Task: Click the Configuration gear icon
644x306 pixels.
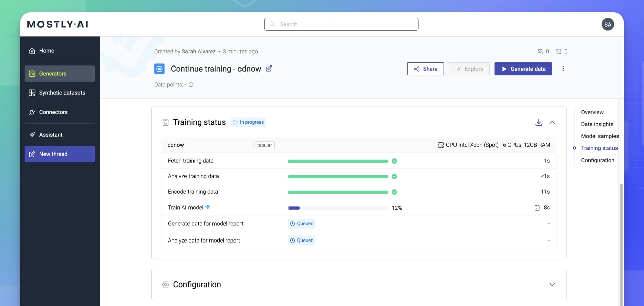Action: tap(165, 285)
